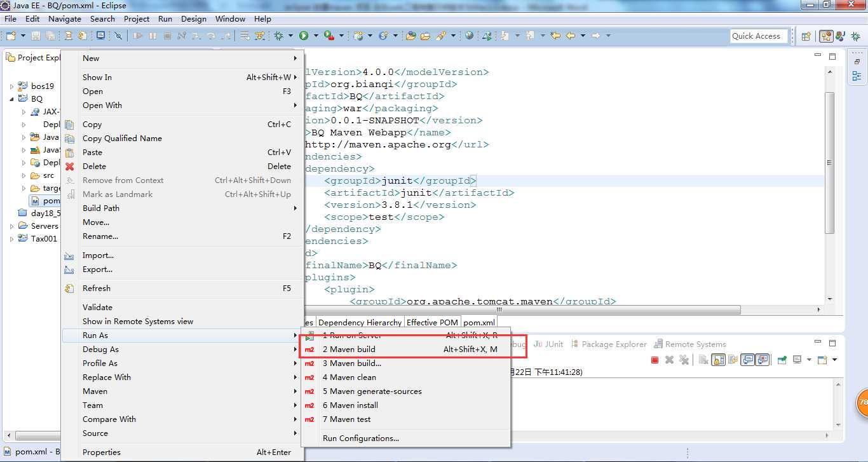Open the dropdown next to Run icon
Image resolution: width=868 pixels, height=462 pixels.
pyautogui.click(x=316, y=36)
